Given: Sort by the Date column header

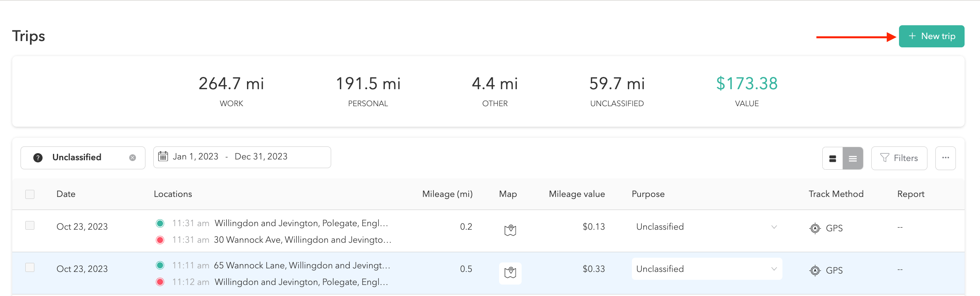Looking at the screenshot, I should (x=66, y=194).
